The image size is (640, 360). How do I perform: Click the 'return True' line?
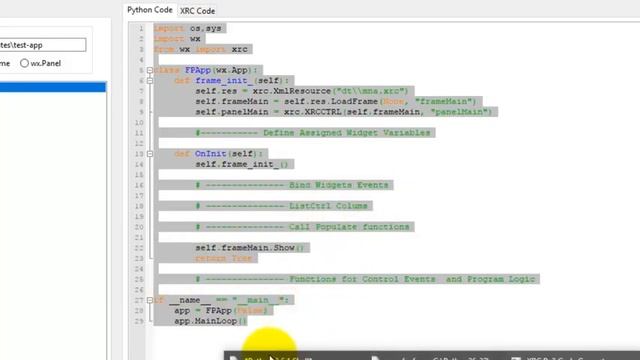pos(224,258)
